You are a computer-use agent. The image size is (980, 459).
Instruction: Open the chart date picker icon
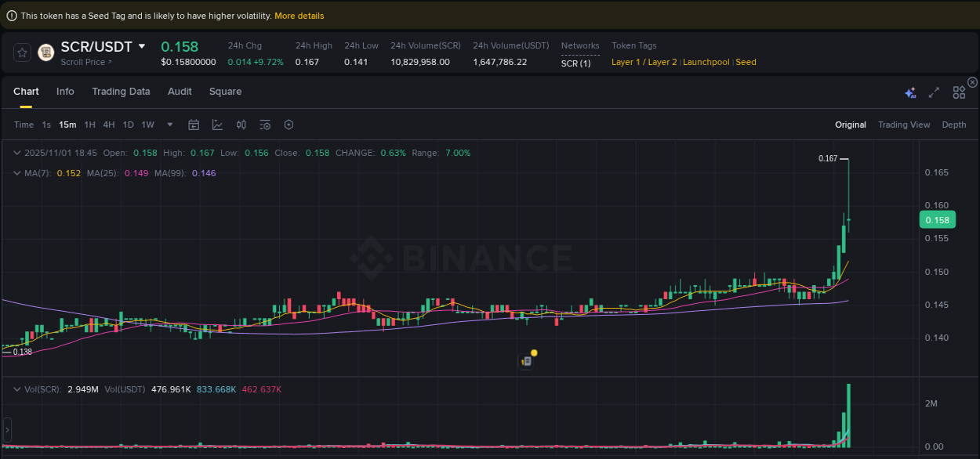[194, 125]
